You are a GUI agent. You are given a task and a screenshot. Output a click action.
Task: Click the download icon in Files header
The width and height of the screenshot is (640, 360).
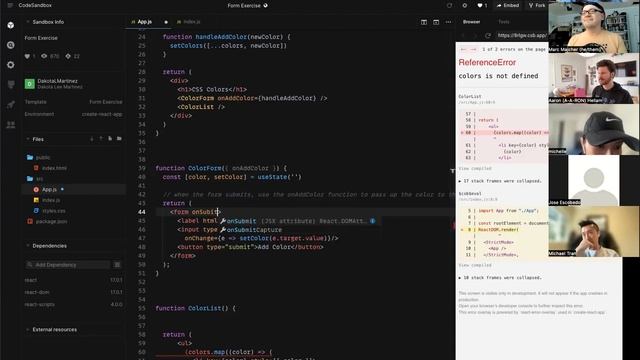[x=91, y=139]
